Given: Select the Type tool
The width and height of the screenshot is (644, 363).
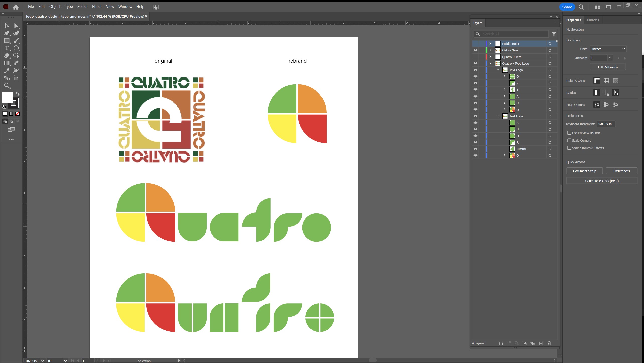Looking at the screenshot, I should (7, 48).
